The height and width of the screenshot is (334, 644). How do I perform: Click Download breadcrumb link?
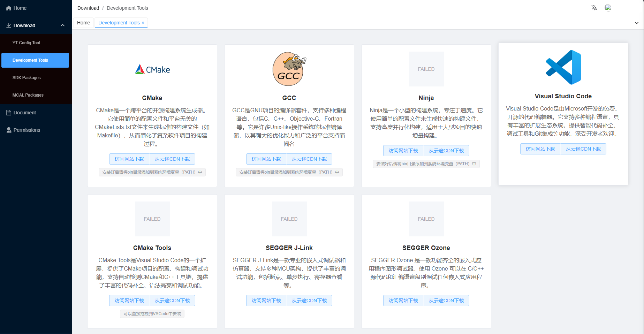click(x=88, y=8)
